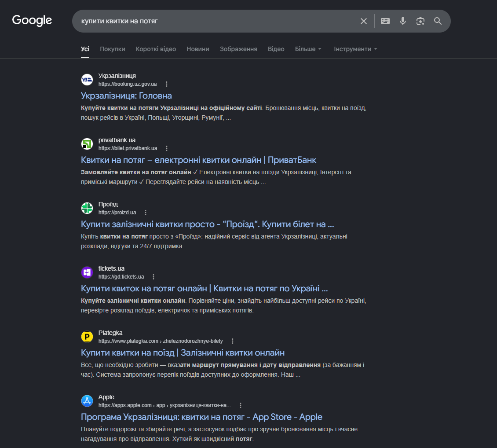Open more options for apps.apple.com result
The width and height of the screenshot is (497, 448).
point(241,405)
